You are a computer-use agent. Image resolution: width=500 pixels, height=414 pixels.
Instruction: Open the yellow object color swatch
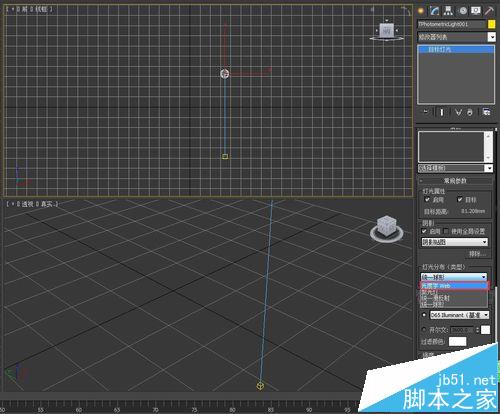pyautogui.click(x=492, y=24)
